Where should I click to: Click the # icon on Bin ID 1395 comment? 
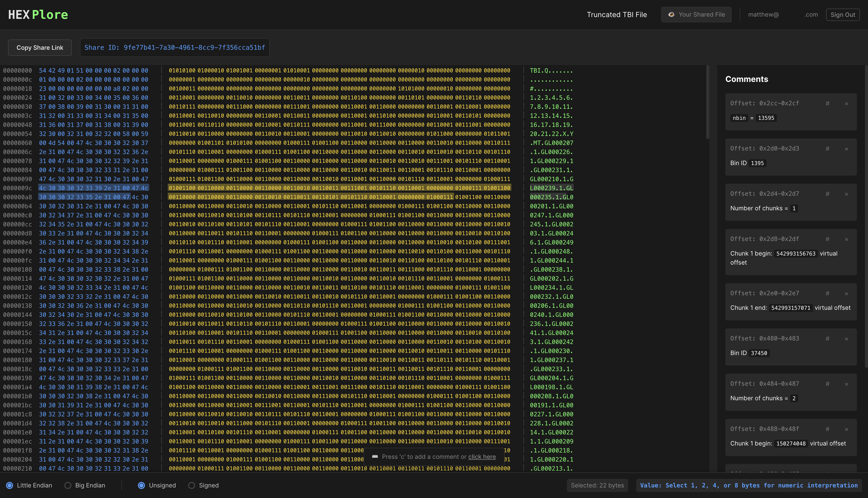(827, 148)
